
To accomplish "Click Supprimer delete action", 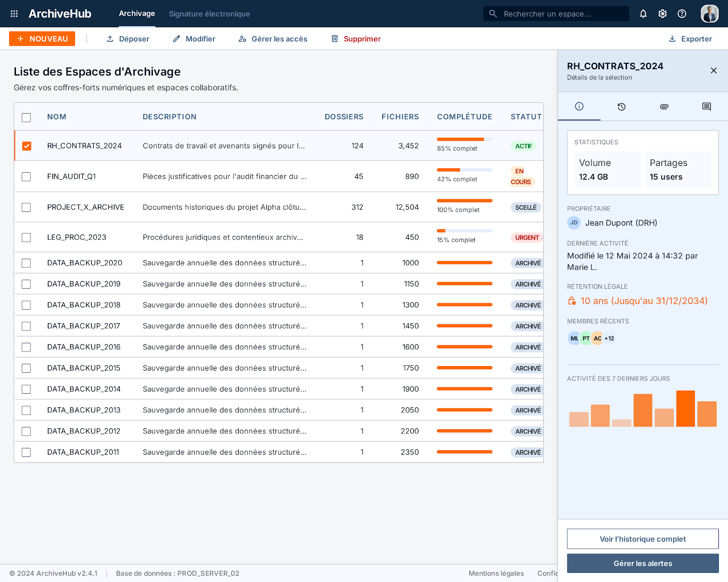I will pos(356,39).
